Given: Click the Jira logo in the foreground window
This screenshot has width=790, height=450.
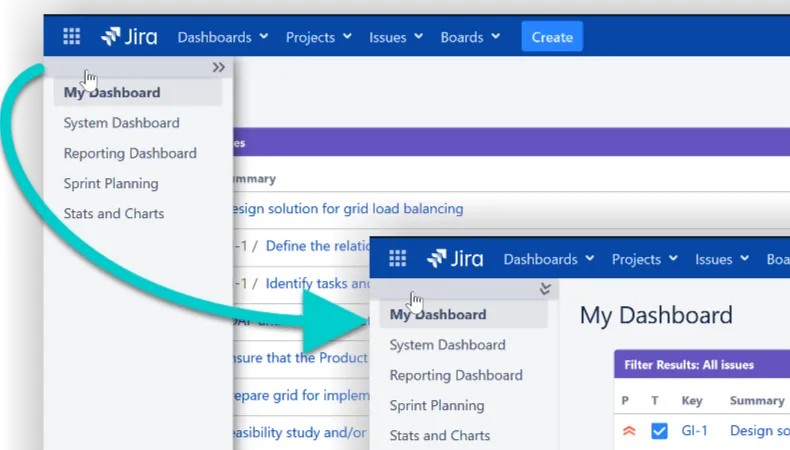Looking at the screenshot, I should pos(454,259).
